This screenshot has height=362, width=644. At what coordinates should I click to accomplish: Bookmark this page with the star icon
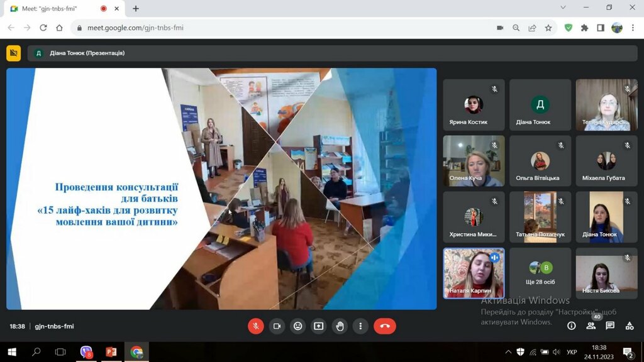point(548,28)
